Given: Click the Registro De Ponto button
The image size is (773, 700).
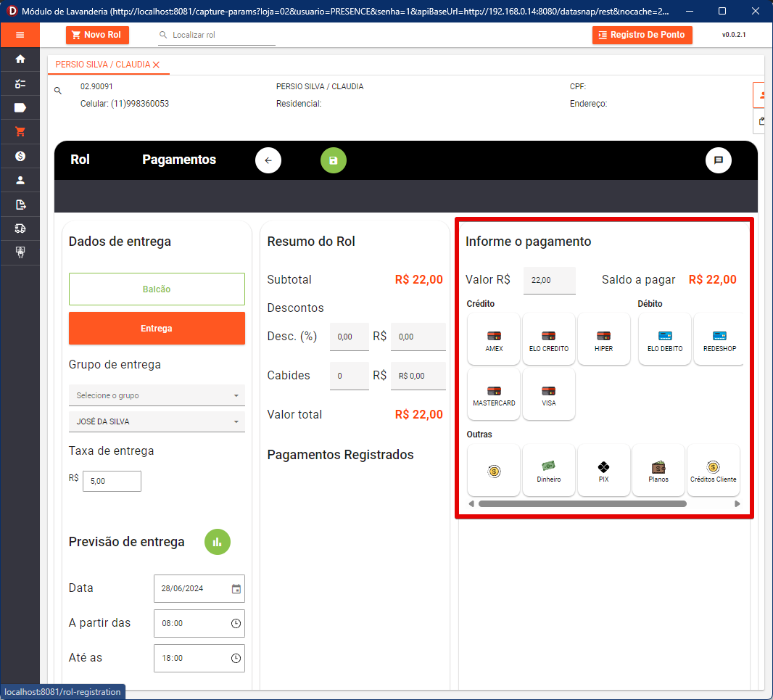Looking at the screenshot, I should point(642,35).
